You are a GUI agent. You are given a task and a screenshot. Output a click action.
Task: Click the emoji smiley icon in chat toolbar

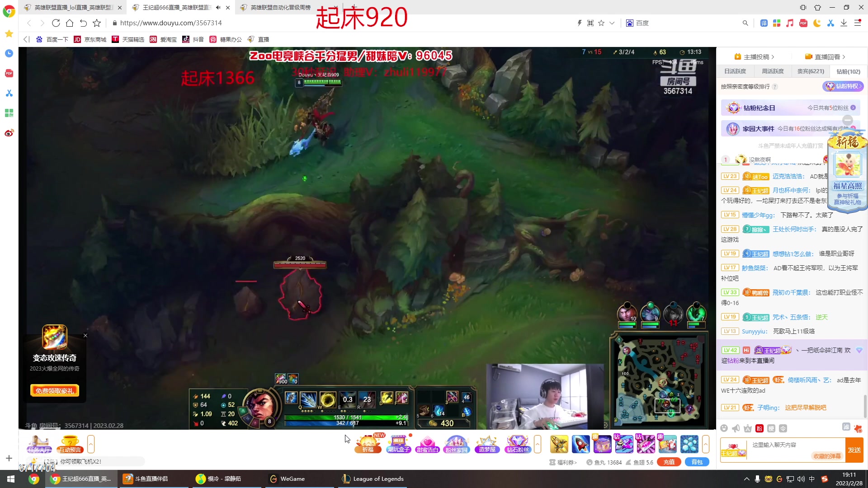[x=724, y=428]
